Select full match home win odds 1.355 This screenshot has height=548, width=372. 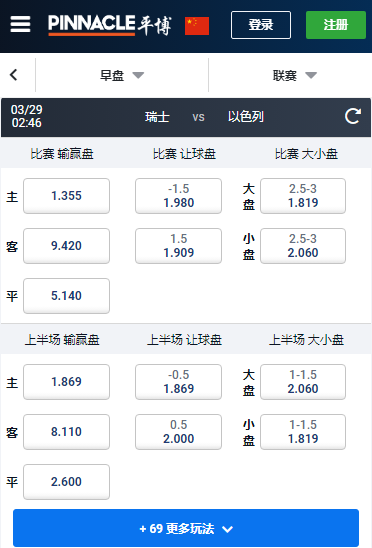point(66,196)
